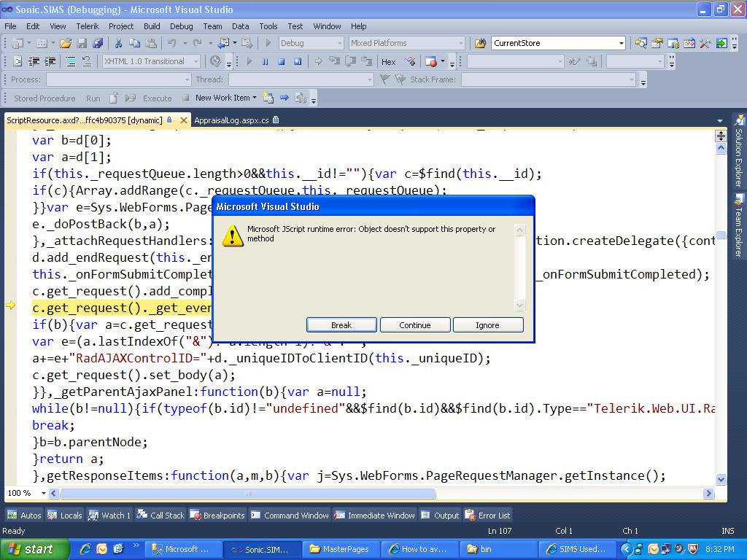
Task: Open the 100 % zoom dropdown
Action: [x=43, y=493]
